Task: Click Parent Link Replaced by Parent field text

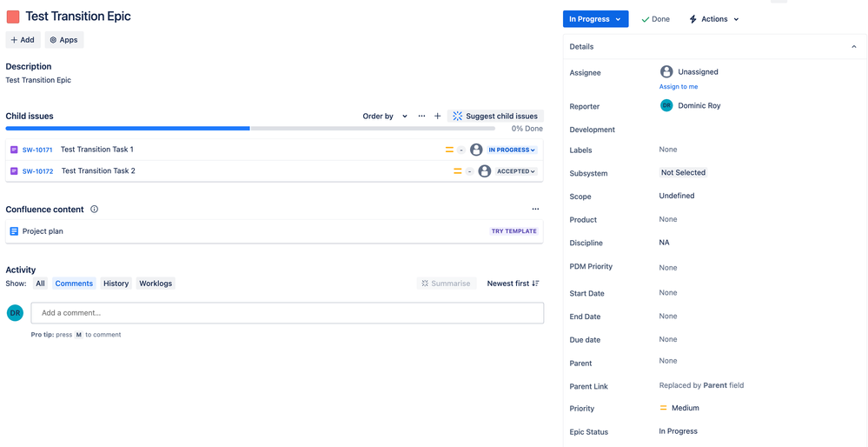Action: [701, 385]
